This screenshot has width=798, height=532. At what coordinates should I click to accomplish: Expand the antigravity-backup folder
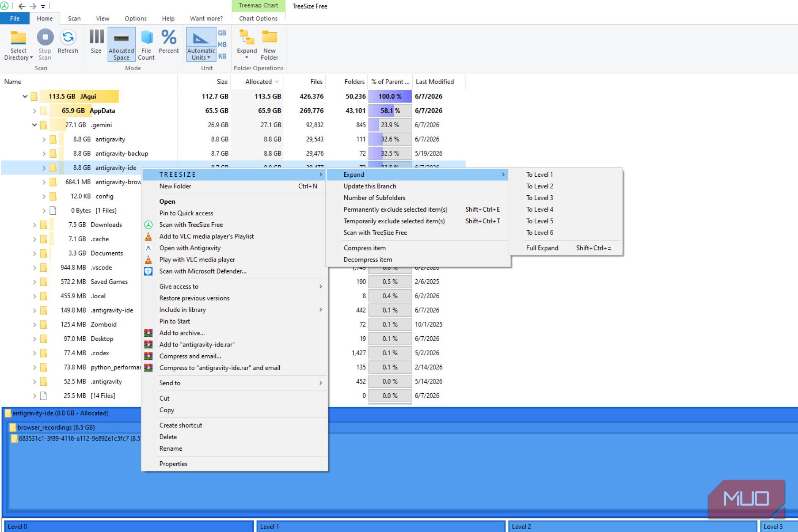[x=44, y=154]
